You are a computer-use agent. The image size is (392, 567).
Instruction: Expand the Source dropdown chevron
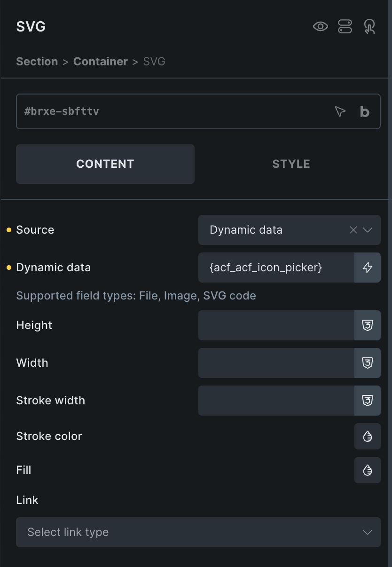(x=368, y=230)
